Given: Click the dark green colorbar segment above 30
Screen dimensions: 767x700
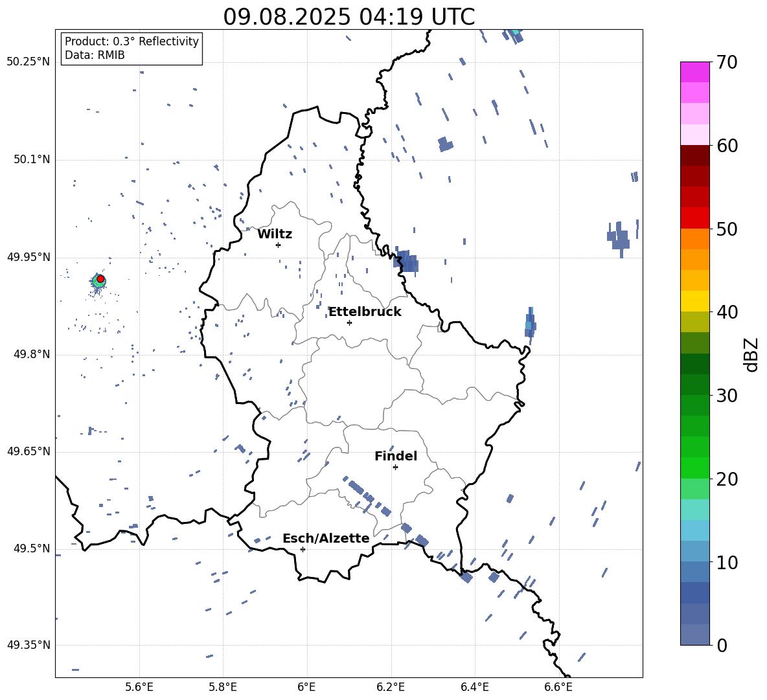Looking at the screenshot, I should coord(694,385).
